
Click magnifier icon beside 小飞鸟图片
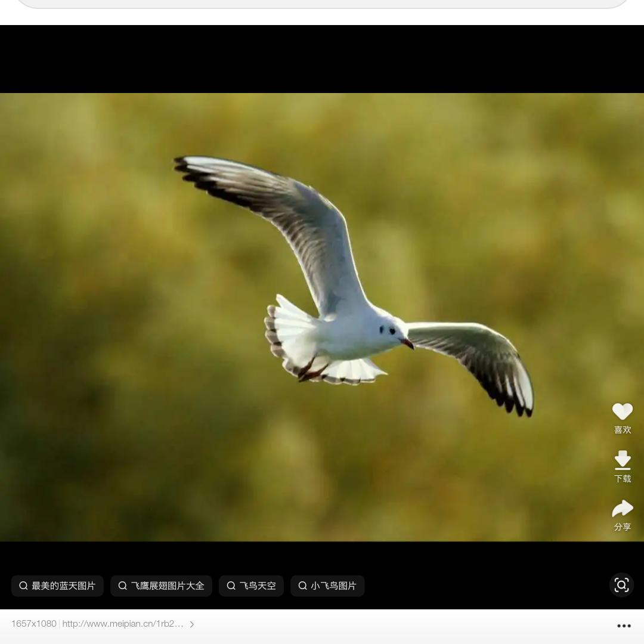pos(302,586)
